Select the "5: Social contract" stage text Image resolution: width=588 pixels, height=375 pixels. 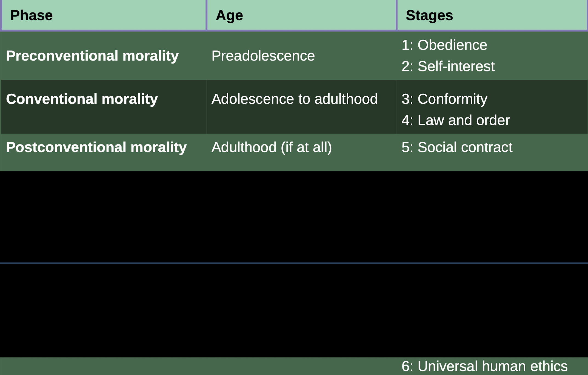click(x=457, y=147)
